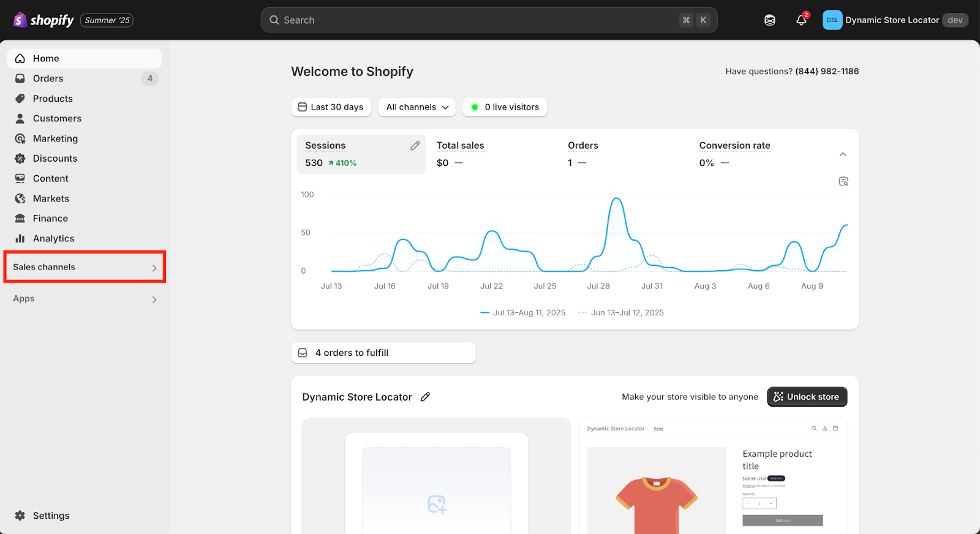Screen dimensions: 980x534
Task: Open Settings in sidebar
Action: [85, 516]
